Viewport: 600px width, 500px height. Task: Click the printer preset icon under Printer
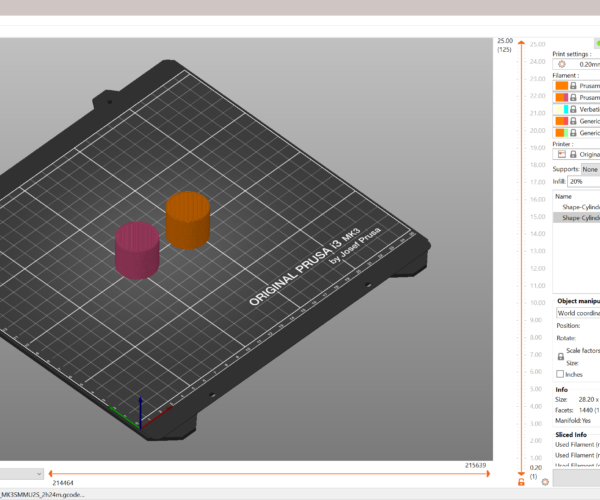561,154
